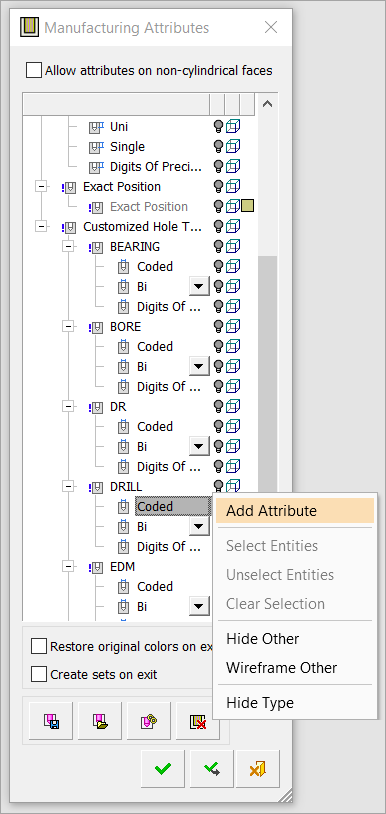Confirm with the green checkmark button
386x814 pixels.
point(163,769)
